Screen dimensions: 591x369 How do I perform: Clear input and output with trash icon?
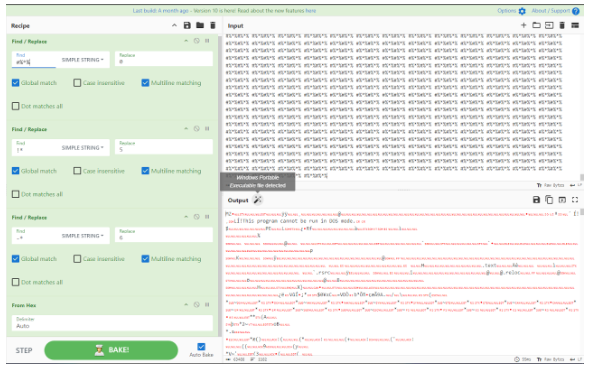point(562,25)
